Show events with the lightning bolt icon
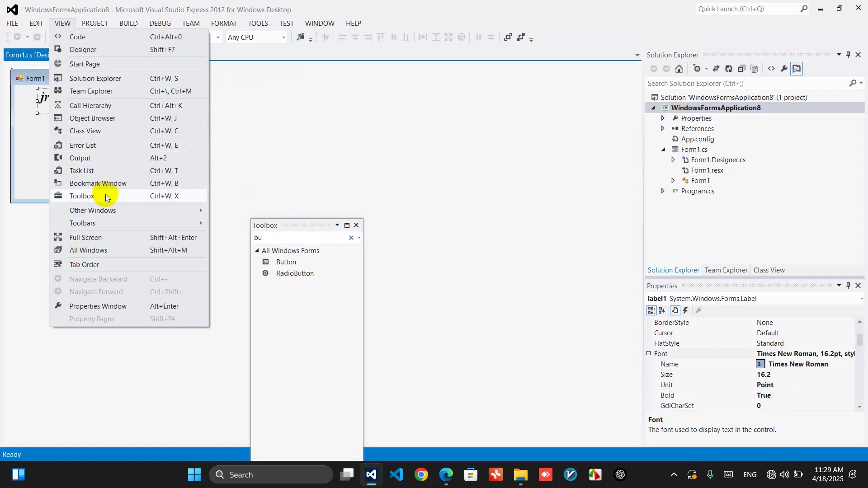This screenshot has height=488, width=868. 686,310
